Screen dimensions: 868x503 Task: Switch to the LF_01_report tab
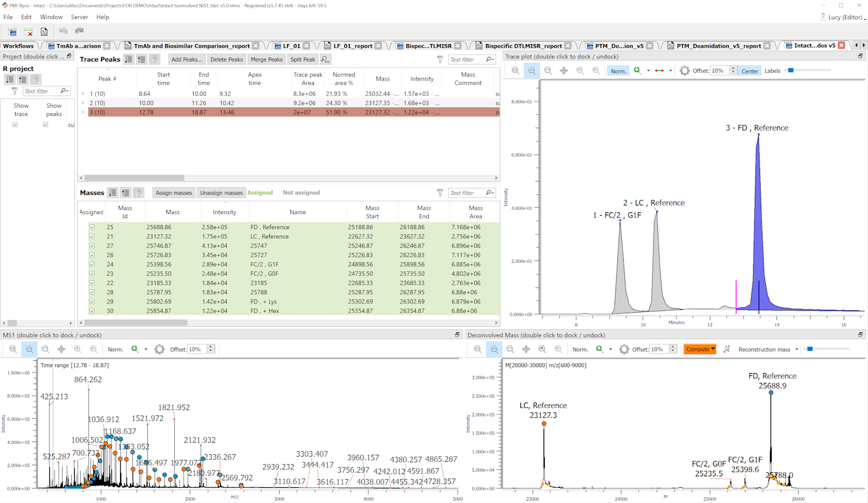click(x=352, y=46)
